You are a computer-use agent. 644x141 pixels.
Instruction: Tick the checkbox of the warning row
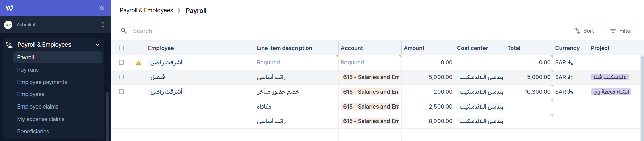pos(121,62)
